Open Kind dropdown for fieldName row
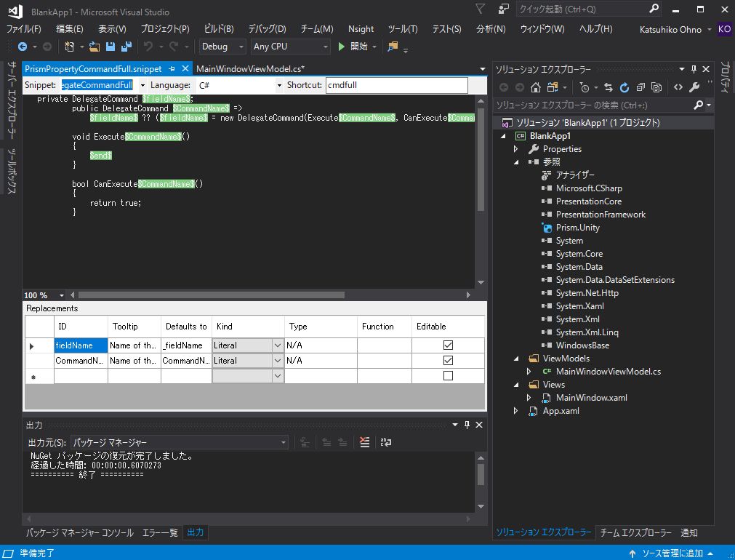Viewport: 735px width, 560px height. coord(278,345)
